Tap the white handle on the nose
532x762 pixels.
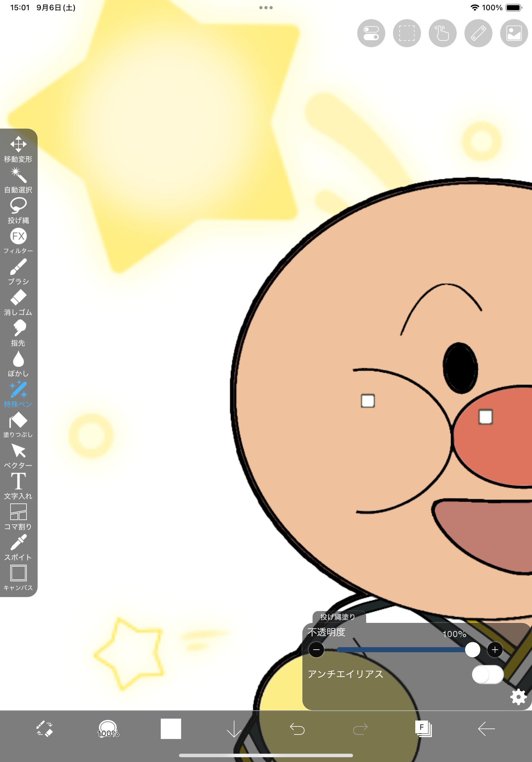pyautogui.click(x=486, y=417)
